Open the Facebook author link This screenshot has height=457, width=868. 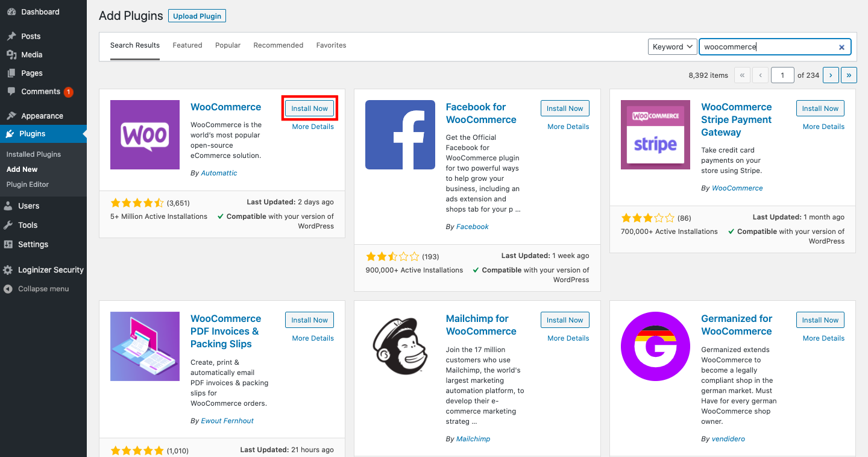click(473, 227)
